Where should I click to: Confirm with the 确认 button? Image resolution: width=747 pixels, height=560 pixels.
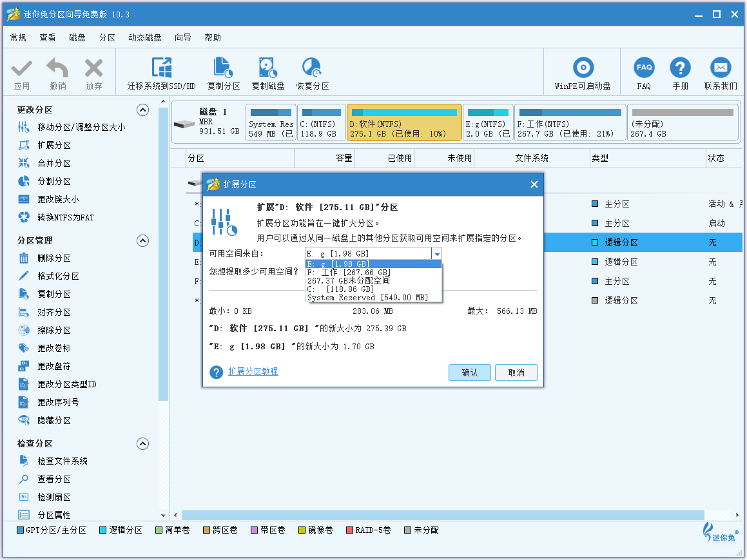click(x=470, y=372)
